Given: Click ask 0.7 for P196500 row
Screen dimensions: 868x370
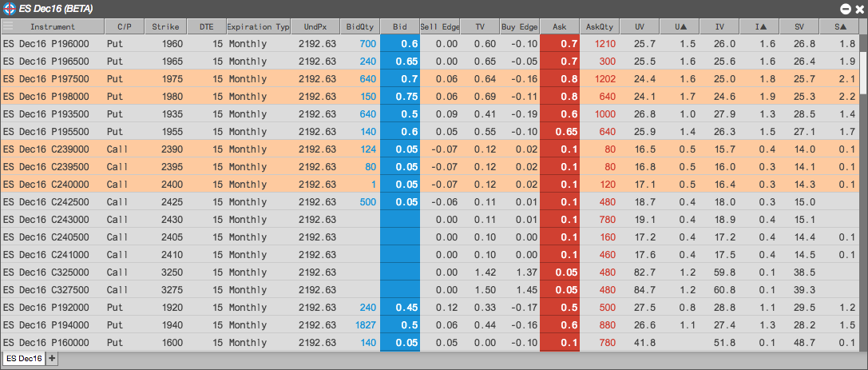Looking at the screenshot, I should 560,62.
